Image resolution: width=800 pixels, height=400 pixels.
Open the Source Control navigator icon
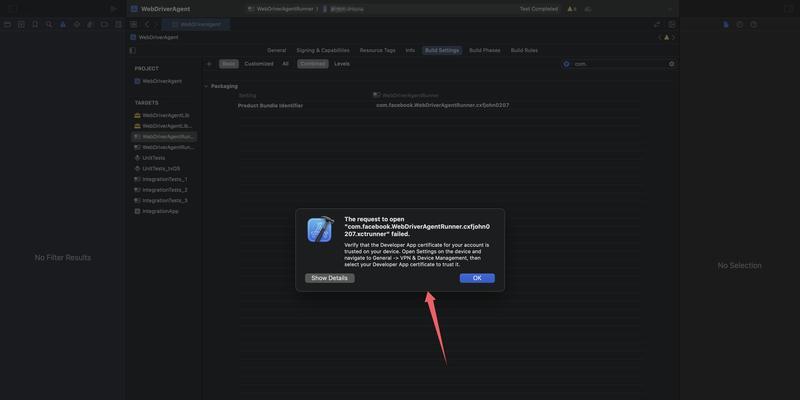(21, 24)
